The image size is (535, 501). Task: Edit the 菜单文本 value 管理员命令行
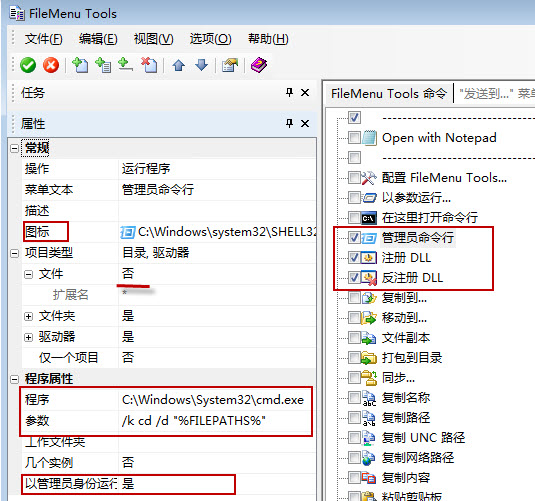pos(217,190)
